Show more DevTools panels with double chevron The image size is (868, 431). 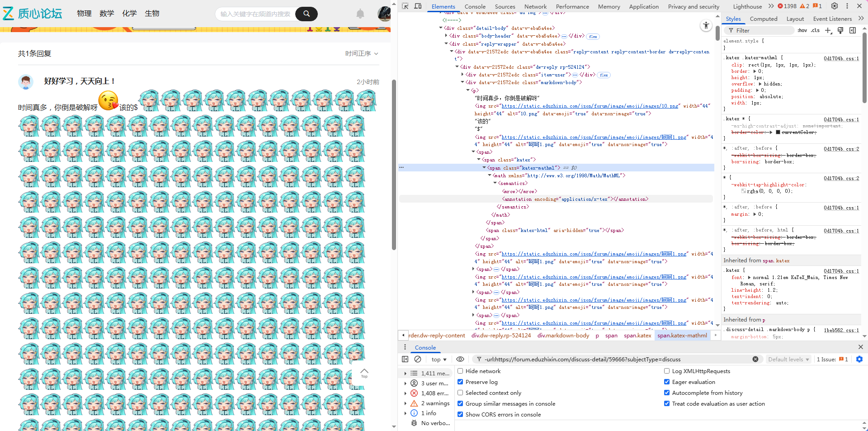tap(771, 6)
